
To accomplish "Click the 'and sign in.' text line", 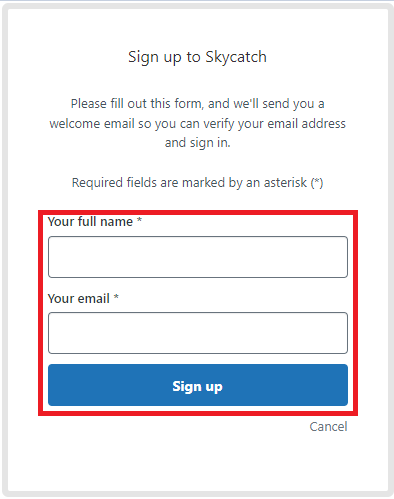I will [197, 143].
